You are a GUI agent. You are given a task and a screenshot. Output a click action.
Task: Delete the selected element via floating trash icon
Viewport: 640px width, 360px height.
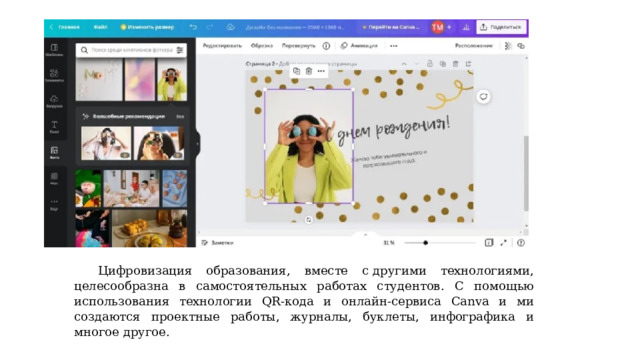tap(309, 71)
